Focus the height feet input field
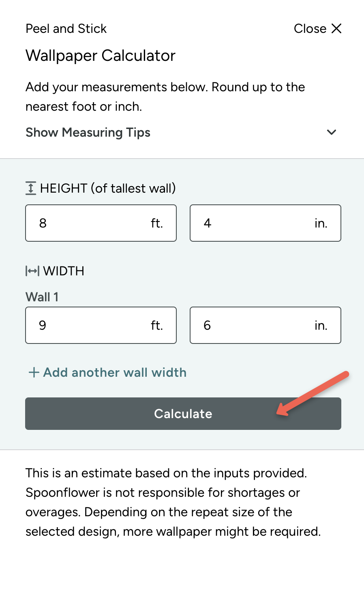The image size is (364, 601). (89, 223)
